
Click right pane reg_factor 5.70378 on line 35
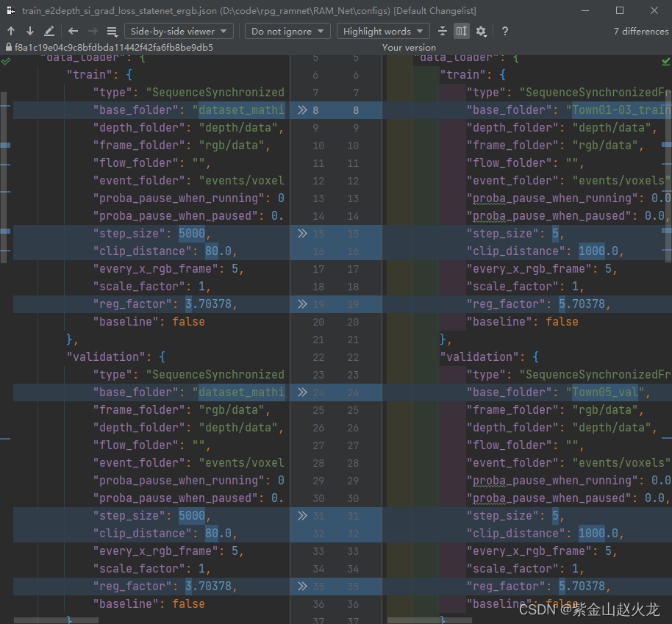582,587
